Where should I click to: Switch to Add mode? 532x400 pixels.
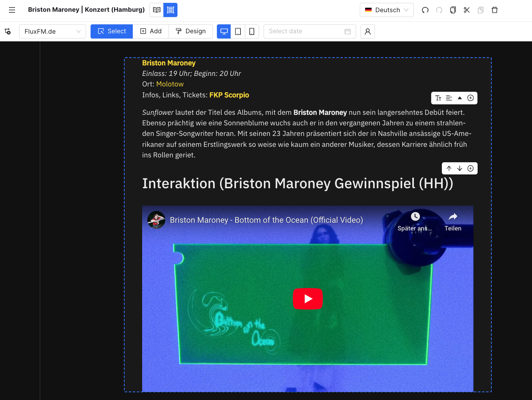[151, 31]
